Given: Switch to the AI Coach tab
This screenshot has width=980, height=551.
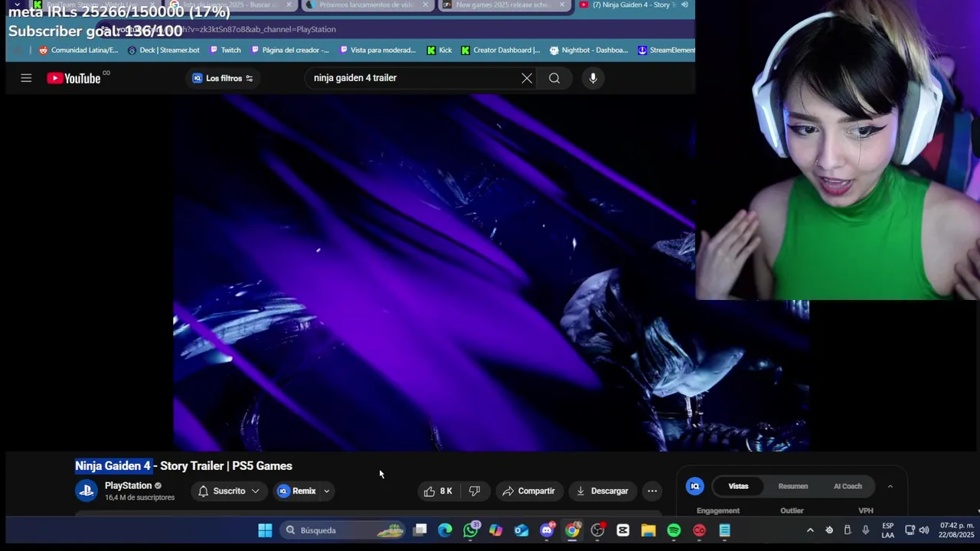Looking at the screenshot, I should 848,486.
